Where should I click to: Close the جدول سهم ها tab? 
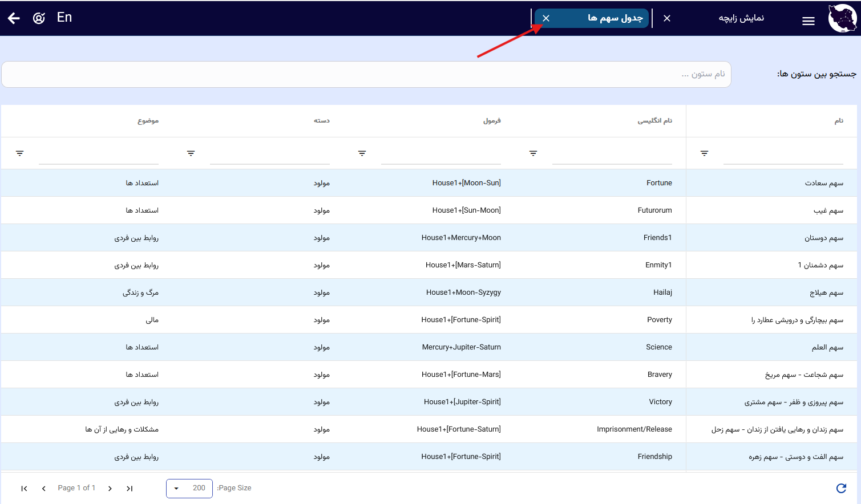(546, 18)
